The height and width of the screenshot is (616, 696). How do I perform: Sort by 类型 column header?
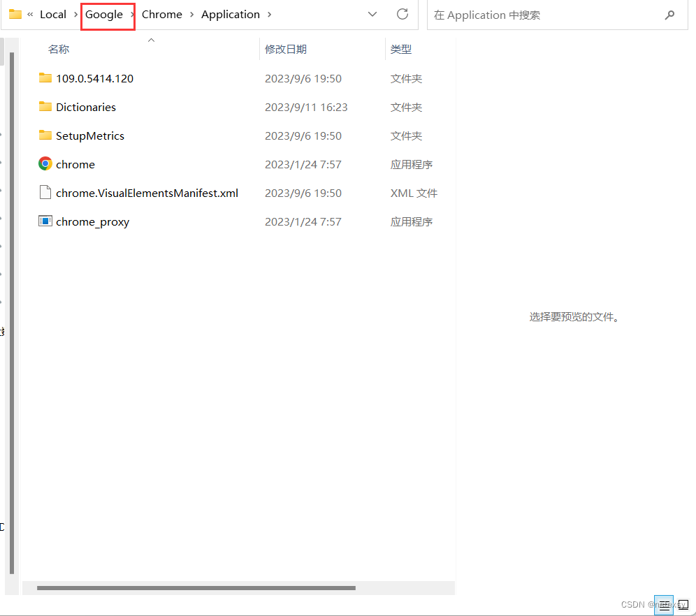coord(401,49)
